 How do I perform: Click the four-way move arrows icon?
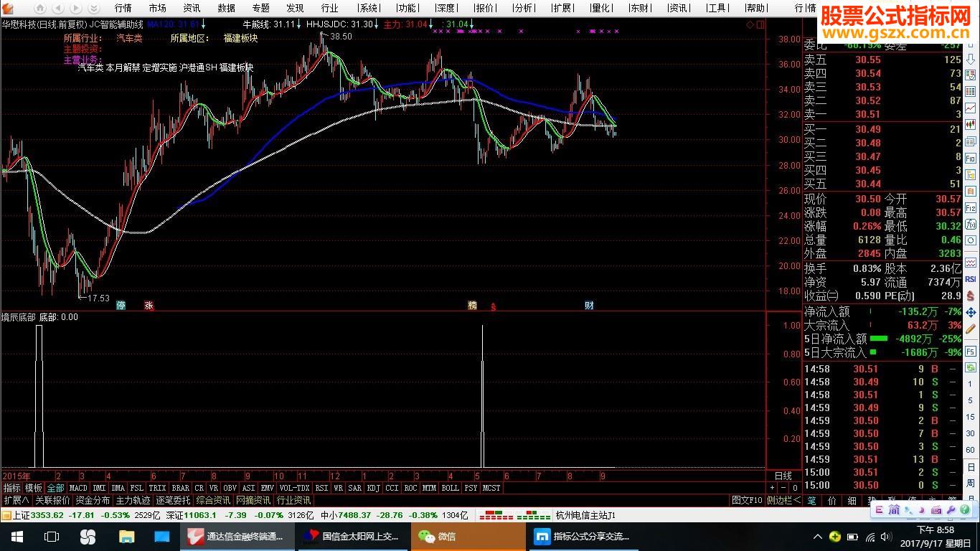pyautogui.click(x=971, y=312)
